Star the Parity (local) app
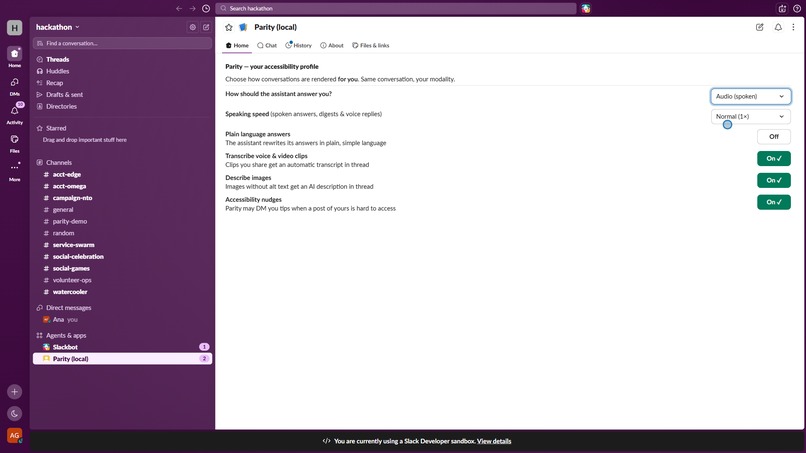The height and width of the screenshot is (453, 806). point(229,27)
